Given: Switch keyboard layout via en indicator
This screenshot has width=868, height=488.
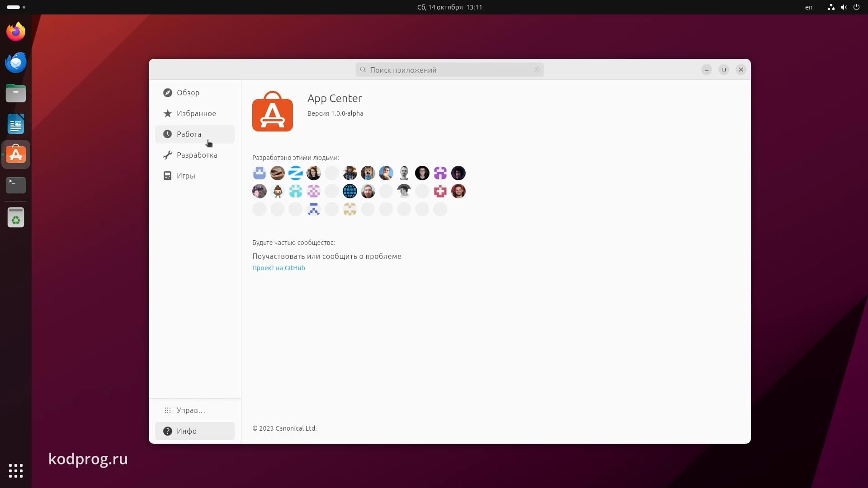Looking at the screenshot, I should click(x=809, y=7).
